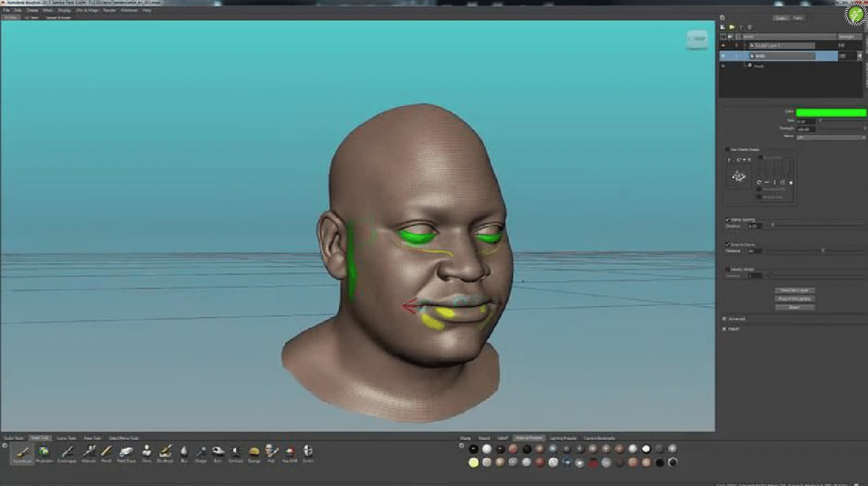Choose the Airbrush tool
Screen dimensions: 868x486
coord(88,452)
